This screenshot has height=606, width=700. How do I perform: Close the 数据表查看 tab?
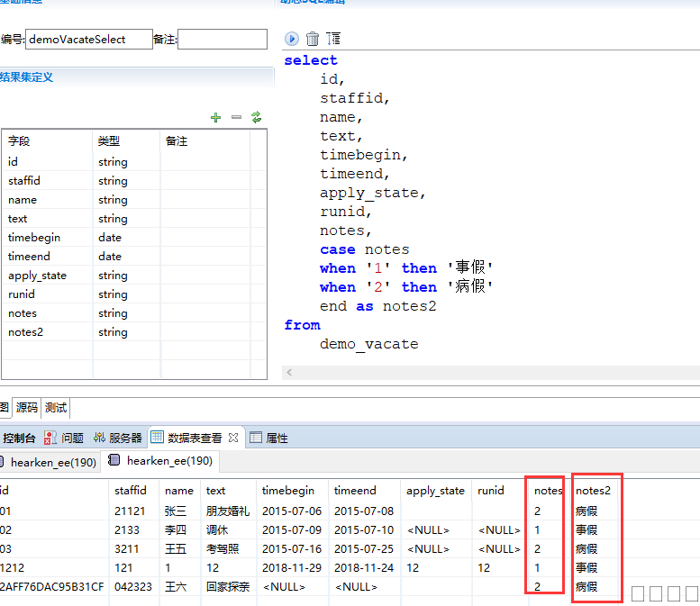(233, 438)
